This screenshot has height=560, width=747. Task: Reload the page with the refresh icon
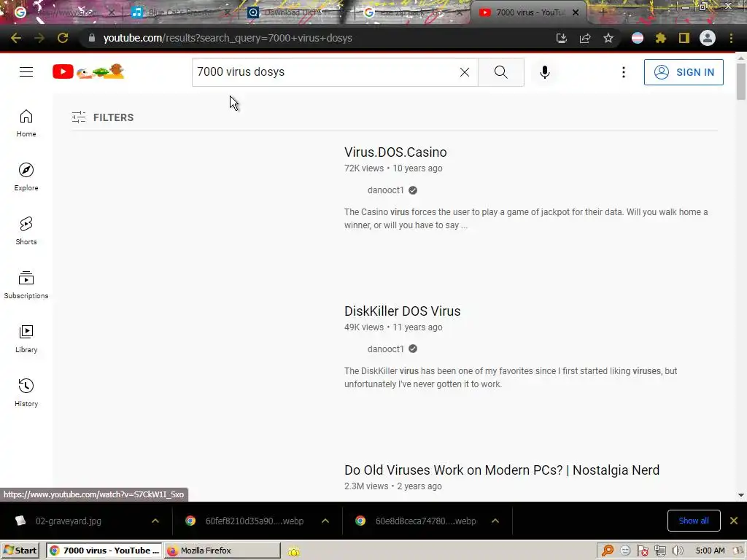[63, 38]
